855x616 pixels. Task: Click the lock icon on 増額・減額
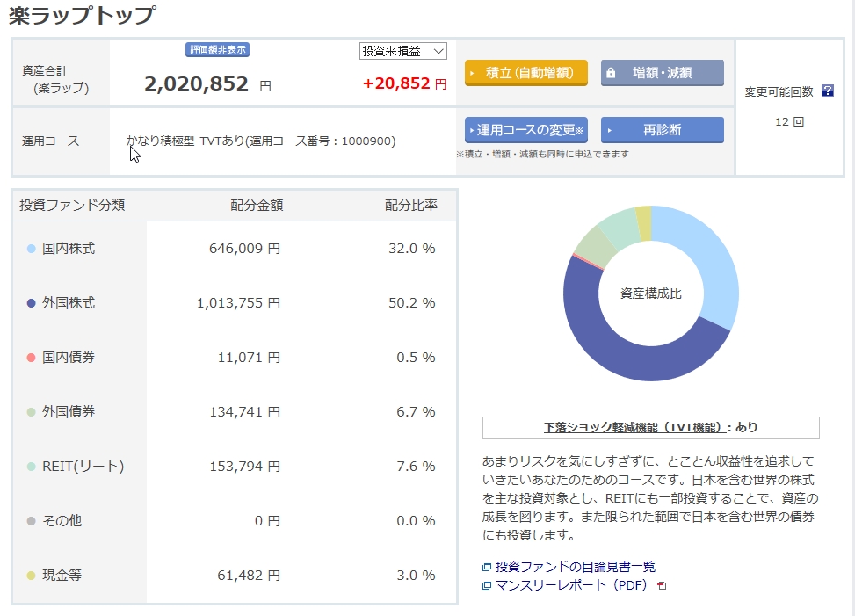(x=611, y=73)
